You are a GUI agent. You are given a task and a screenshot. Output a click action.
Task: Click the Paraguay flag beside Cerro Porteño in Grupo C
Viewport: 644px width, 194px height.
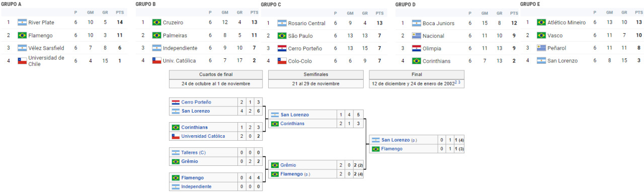tap(282, 48)
